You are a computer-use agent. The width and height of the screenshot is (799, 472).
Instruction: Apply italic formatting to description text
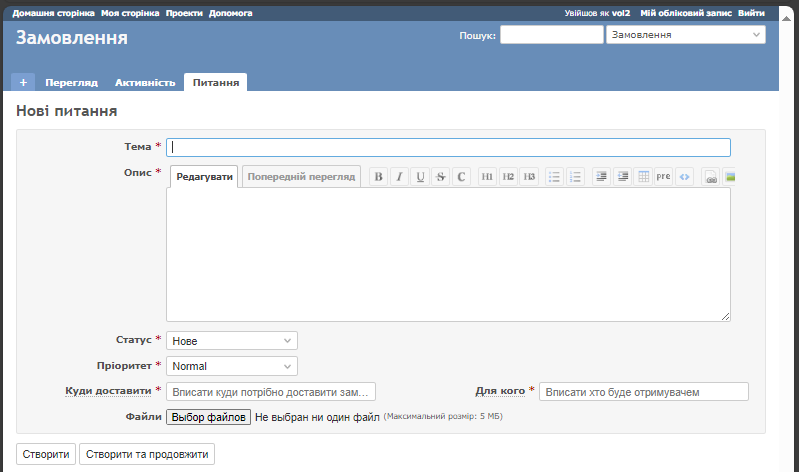(x=399, y=177)
